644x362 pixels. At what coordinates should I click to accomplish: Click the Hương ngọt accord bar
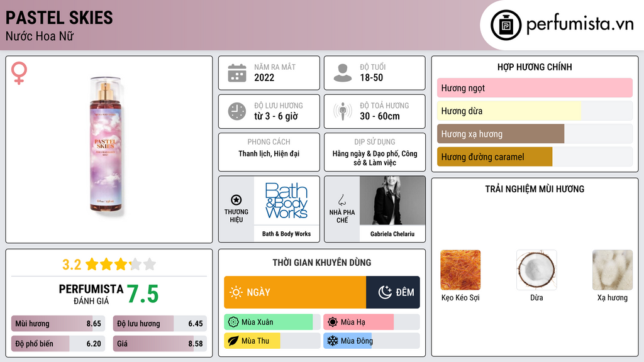535,88
